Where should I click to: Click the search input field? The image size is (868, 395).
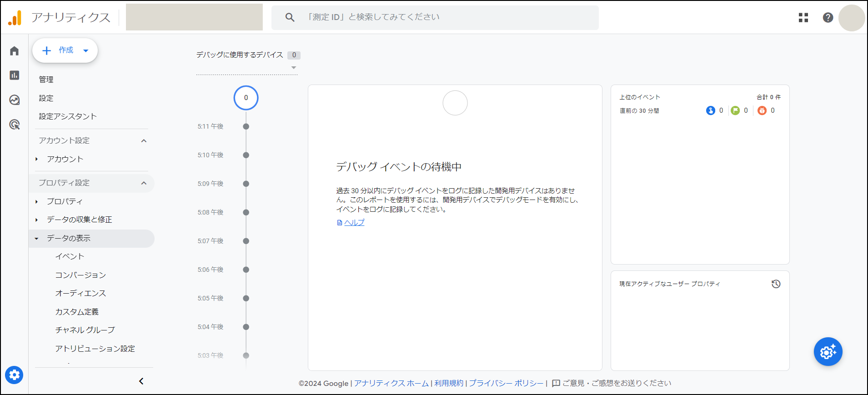(x=435, y=17)
